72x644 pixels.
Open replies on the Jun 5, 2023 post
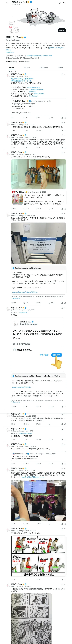[x=12, y=303]
